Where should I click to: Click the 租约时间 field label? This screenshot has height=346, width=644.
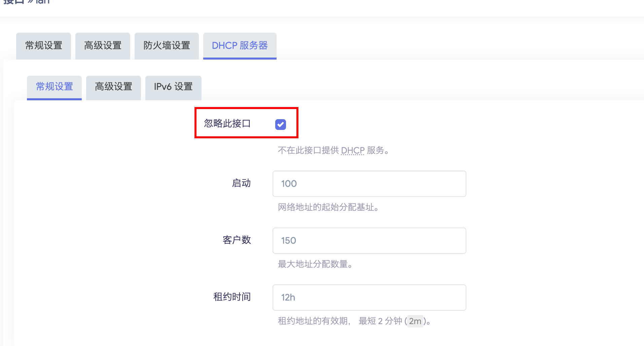coord(232,297)
